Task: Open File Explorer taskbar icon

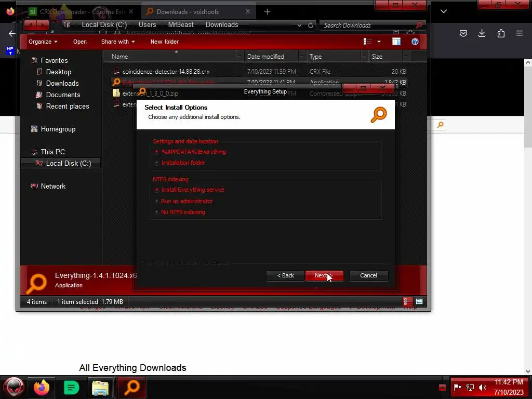Action: point(100,388)
